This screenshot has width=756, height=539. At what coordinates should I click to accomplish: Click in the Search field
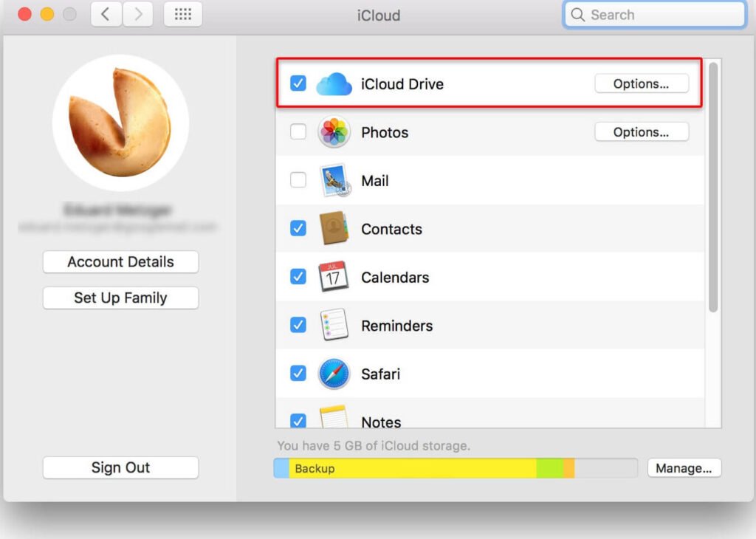tap(655, 15)
